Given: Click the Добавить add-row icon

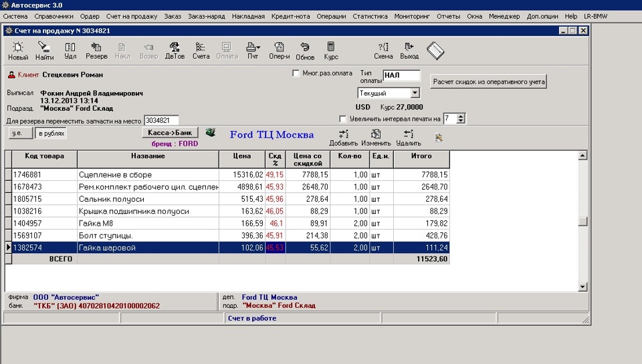Looking at the screenshot, I should point(344,138).
